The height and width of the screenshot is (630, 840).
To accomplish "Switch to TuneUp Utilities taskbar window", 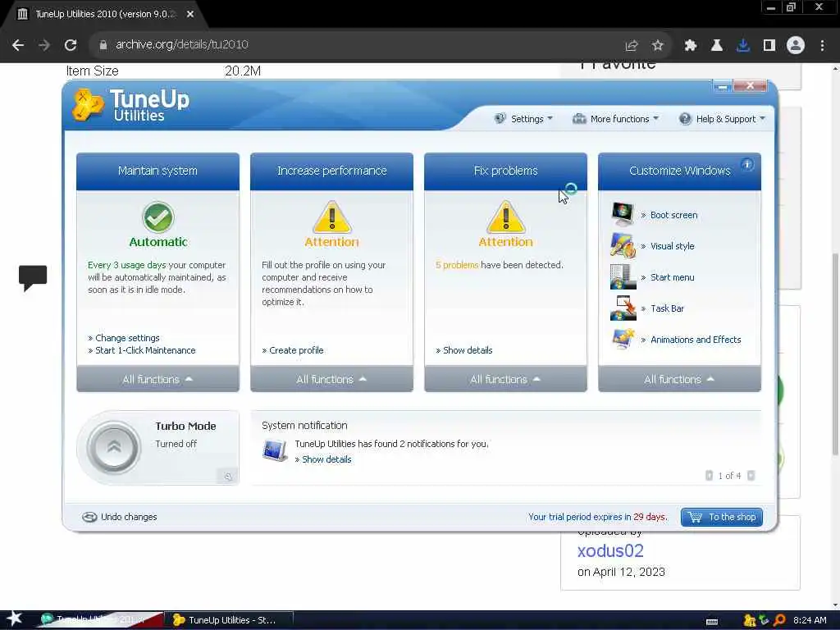I will pyautogui.click(x=230, y=620).
